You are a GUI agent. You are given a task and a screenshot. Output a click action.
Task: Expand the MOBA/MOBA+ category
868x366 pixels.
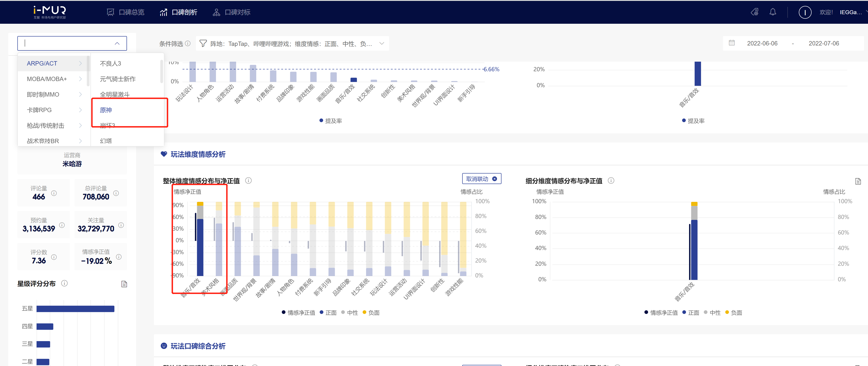tap(54, 79)
